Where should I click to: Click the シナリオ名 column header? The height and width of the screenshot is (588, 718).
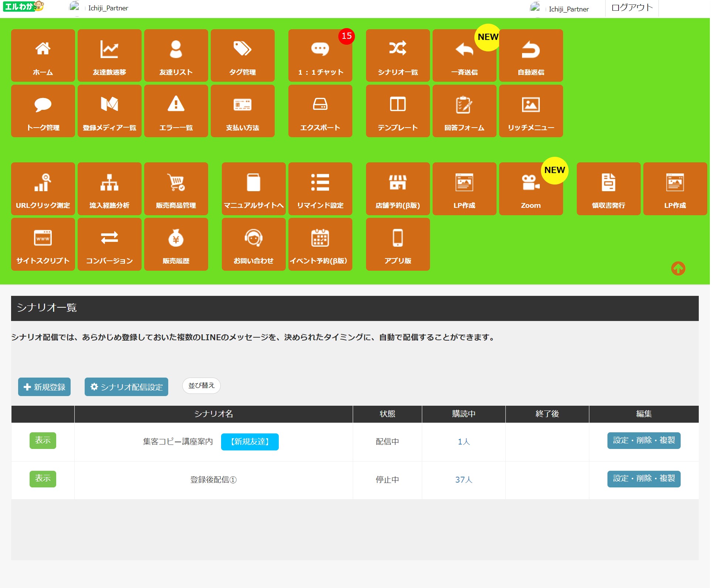pyautogui.click(x=214, y=414)
